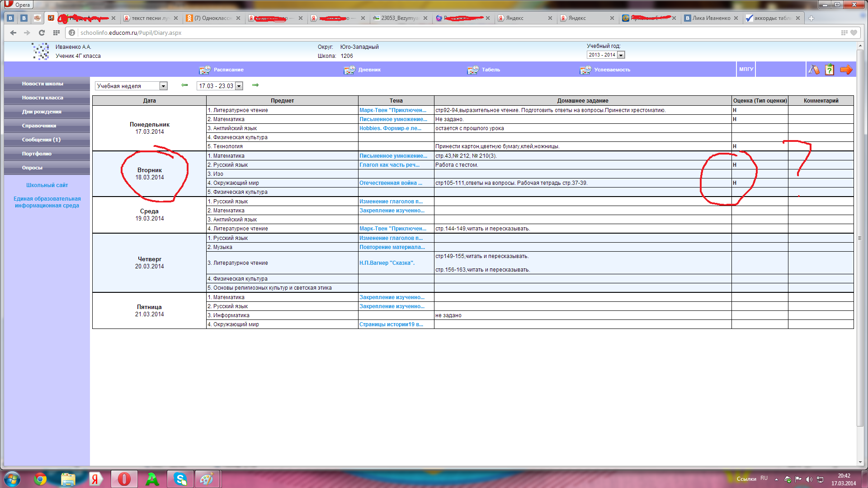Open Google Chrome from the taskbar
The width and height of the screenshot is (868, 488).
point(40,479)
